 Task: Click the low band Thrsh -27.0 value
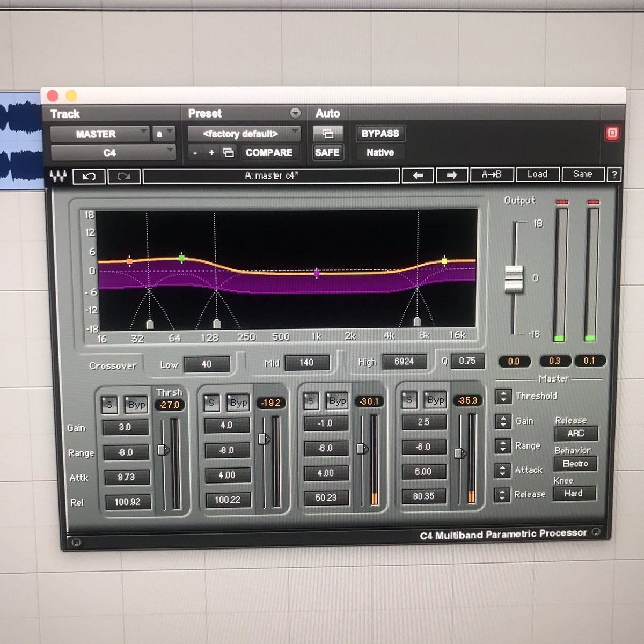170,405
